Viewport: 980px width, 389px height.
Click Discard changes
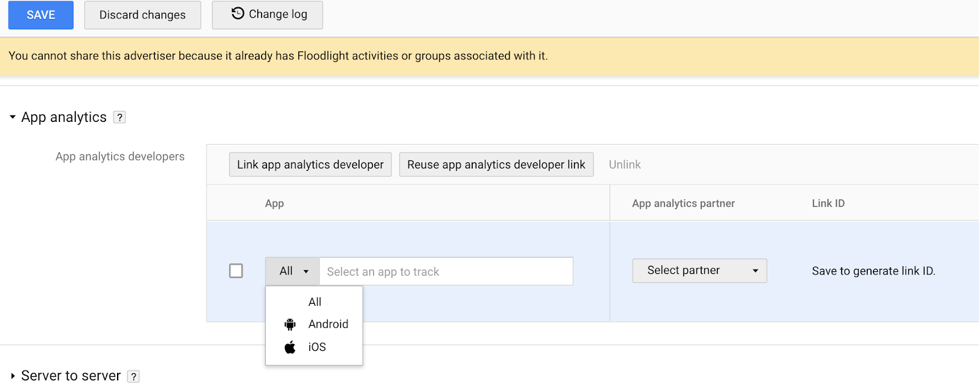[142, 15]
